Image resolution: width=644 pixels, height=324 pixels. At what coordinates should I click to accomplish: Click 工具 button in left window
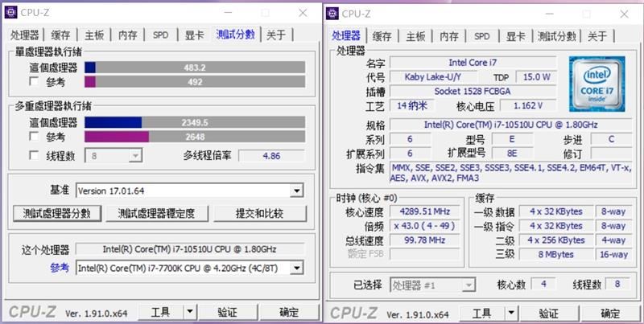pos(160,313)
